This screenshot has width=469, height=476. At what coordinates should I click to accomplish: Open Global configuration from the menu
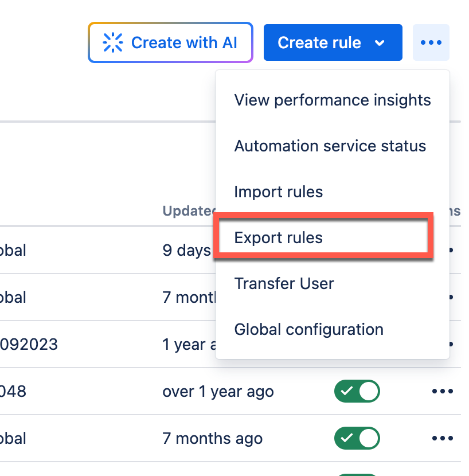pyautogui.click(x=333, y=329)
